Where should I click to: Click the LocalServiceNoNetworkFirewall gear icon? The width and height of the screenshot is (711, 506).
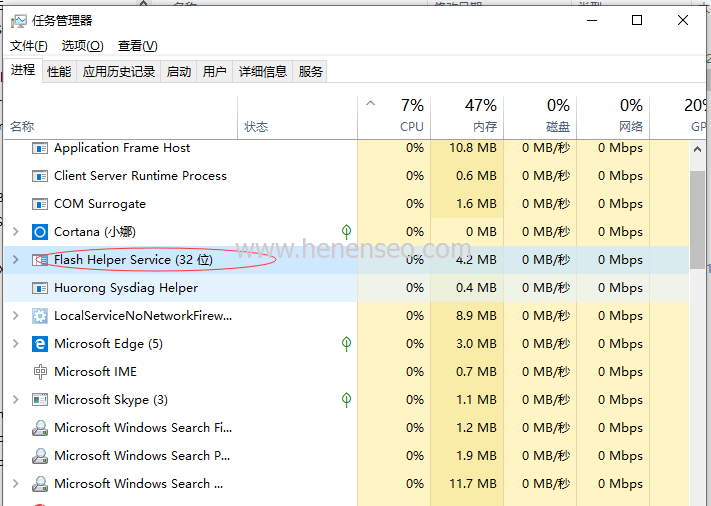tap(40, 316)
